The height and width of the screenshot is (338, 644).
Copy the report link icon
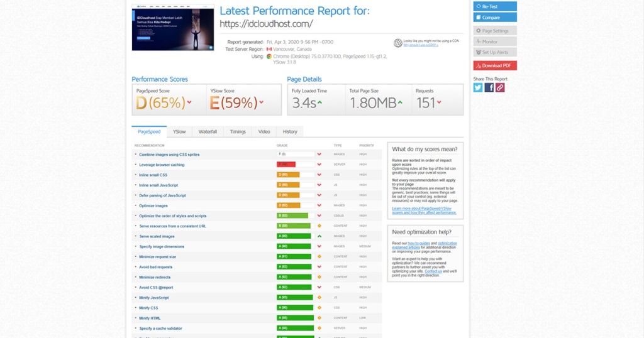(500, 88)
